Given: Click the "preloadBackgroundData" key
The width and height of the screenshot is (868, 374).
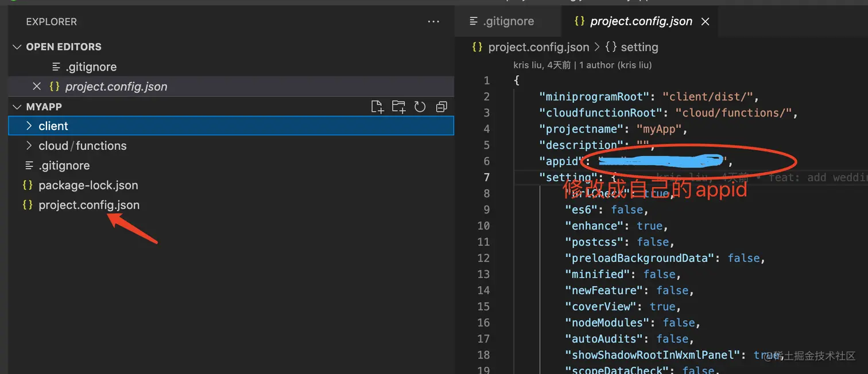Looking at the screenshot, I should click(x=640, y=258).
